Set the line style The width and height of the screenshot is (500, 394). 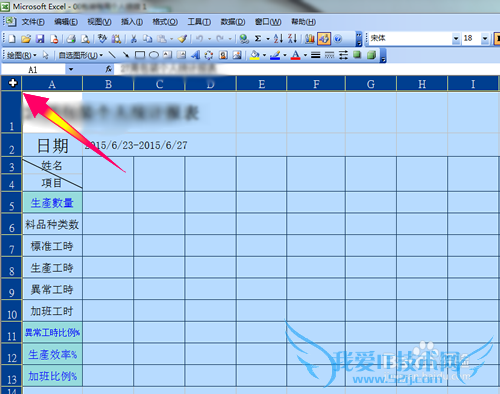click(315, 55)
